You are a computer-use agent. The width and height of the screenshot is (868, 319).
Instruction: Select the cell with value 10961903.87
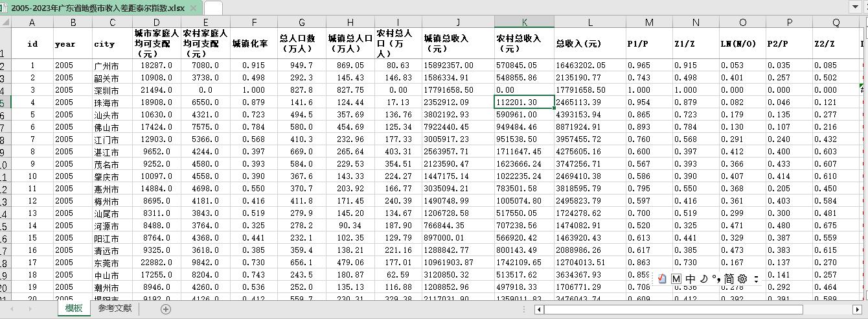(458, 263)
